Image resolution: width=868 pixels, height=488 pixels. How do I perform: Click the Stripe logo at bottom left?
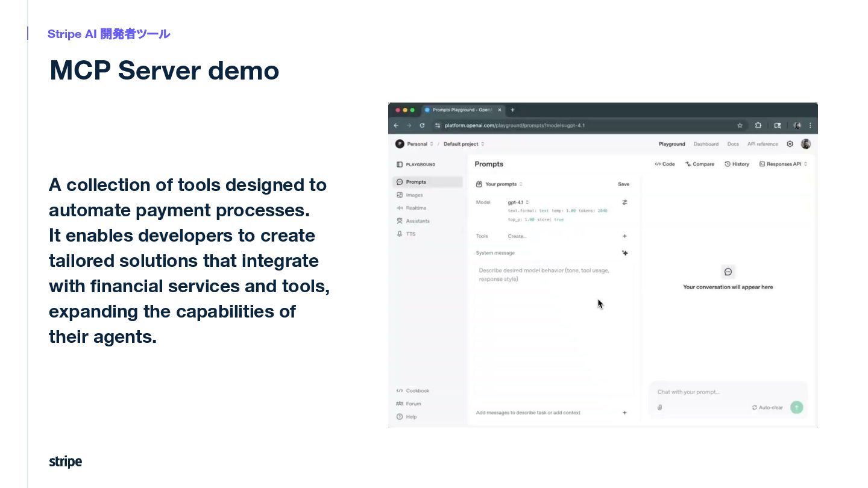coord(65,461)
